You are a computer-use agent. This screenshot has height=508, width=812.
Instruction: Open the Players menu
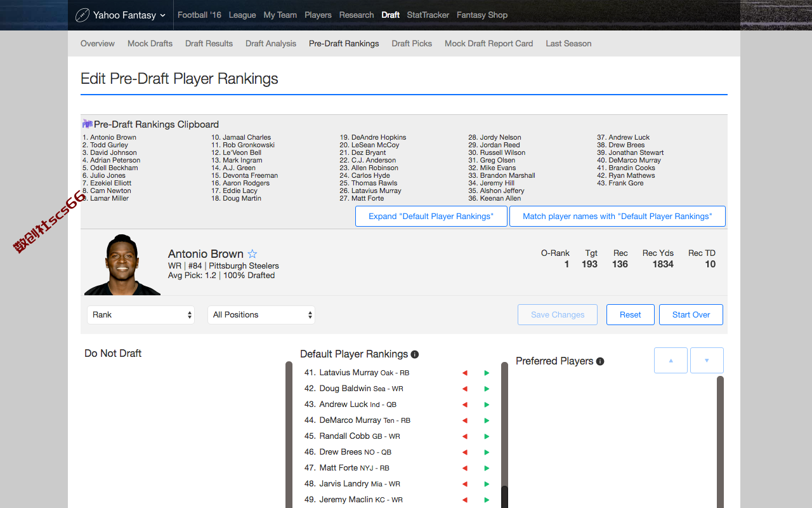(x=318, y=15)
